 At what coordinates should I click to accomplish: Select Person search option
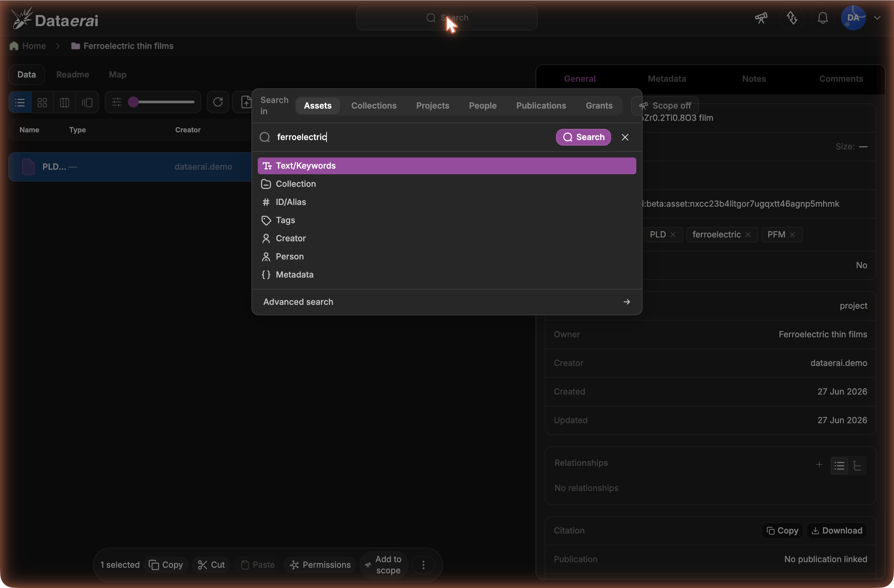[447, 256]
